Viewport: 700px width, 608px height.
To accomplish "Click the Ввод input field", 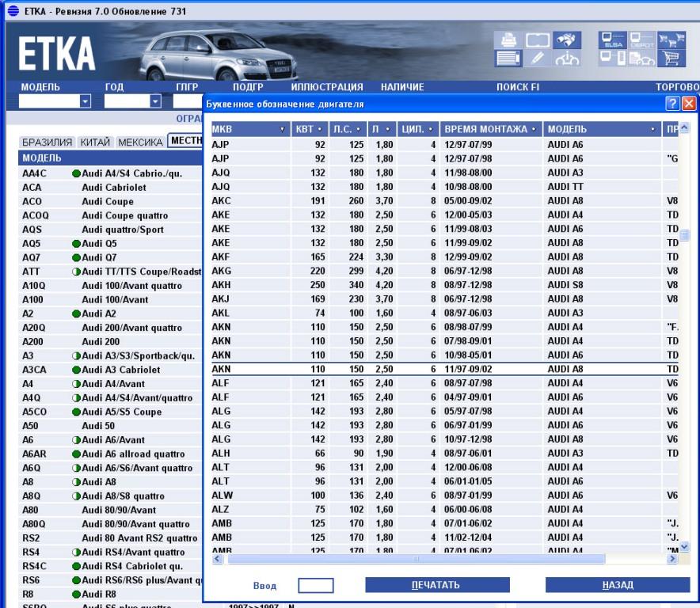I will point(315,585).
